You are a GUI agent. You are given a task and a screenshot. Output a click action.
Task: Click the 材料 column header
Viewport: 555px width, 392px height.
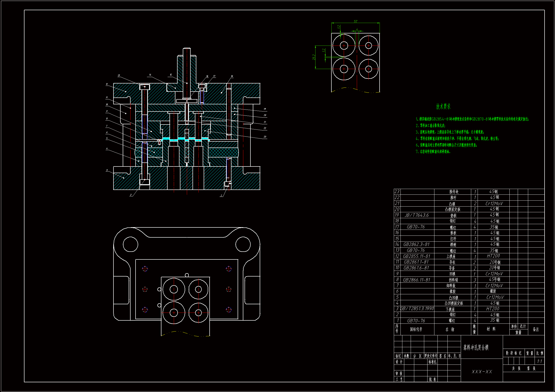[x=491, y=329]
